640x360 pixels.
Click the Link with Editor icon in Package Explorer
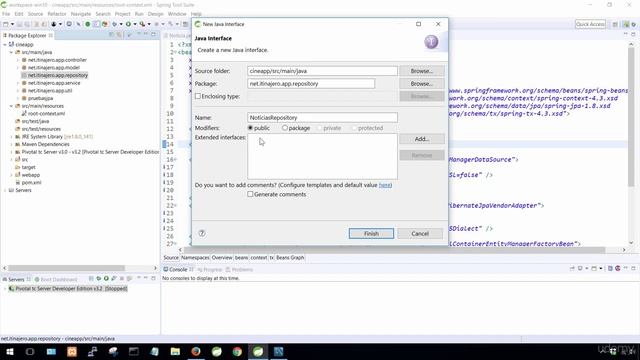click(x=119, y=35)
